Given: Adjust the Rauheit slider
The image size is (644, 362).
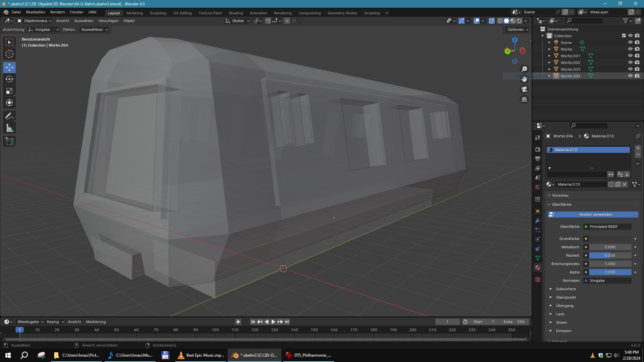Looking at the screenshot, I should point(610,255).
